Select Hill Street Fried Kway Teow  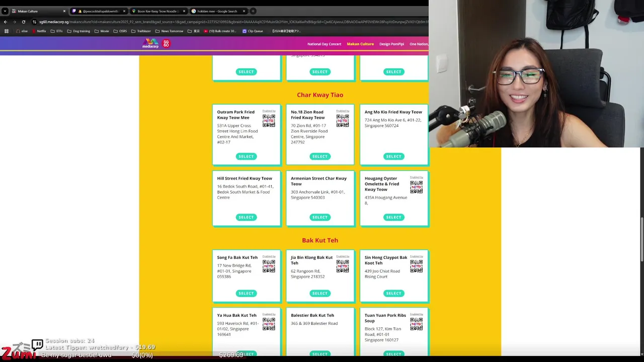(246, 217)
